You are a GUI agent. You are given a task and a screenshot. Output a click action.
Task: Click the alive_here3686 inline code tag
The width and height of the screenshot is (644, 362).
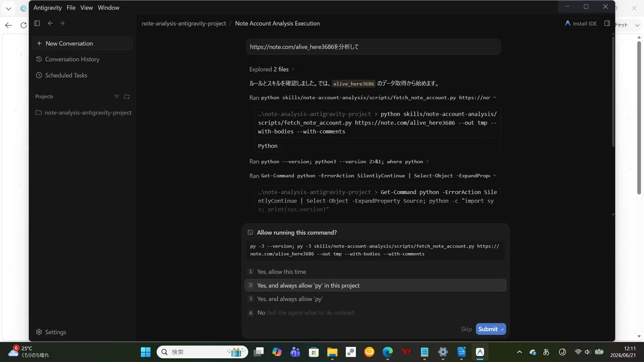coord(354,84)
